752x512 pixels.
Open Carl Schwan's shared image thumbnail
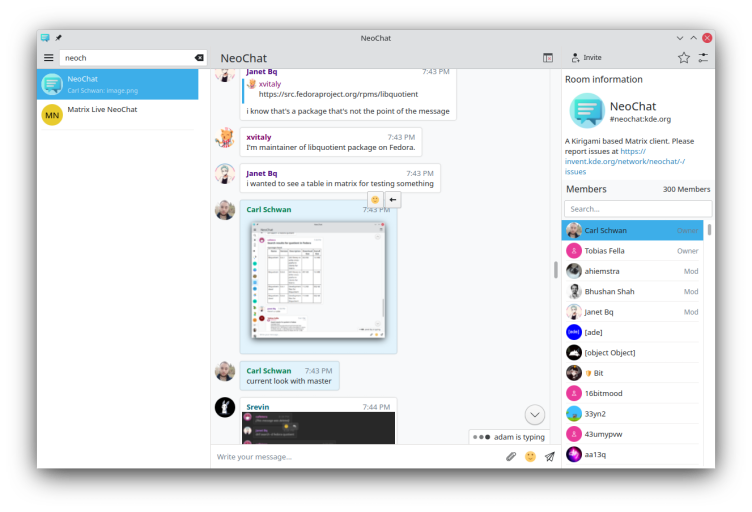pos(318,280)
